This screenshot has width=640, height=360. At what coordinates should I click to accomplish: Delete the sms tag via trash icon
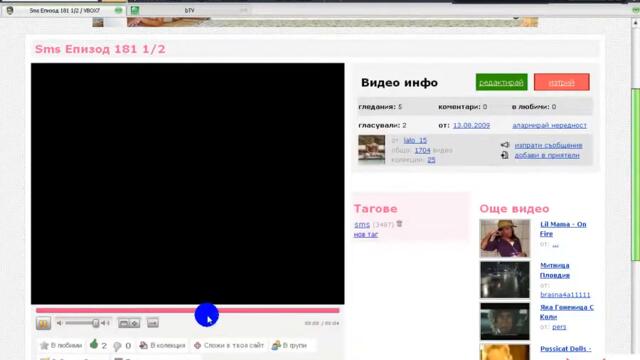399,224
